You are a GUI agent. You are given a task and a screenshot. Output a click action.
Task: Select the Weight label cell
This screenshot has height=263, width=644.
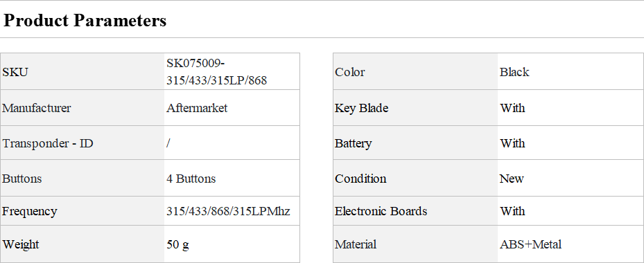click(82, 244)
